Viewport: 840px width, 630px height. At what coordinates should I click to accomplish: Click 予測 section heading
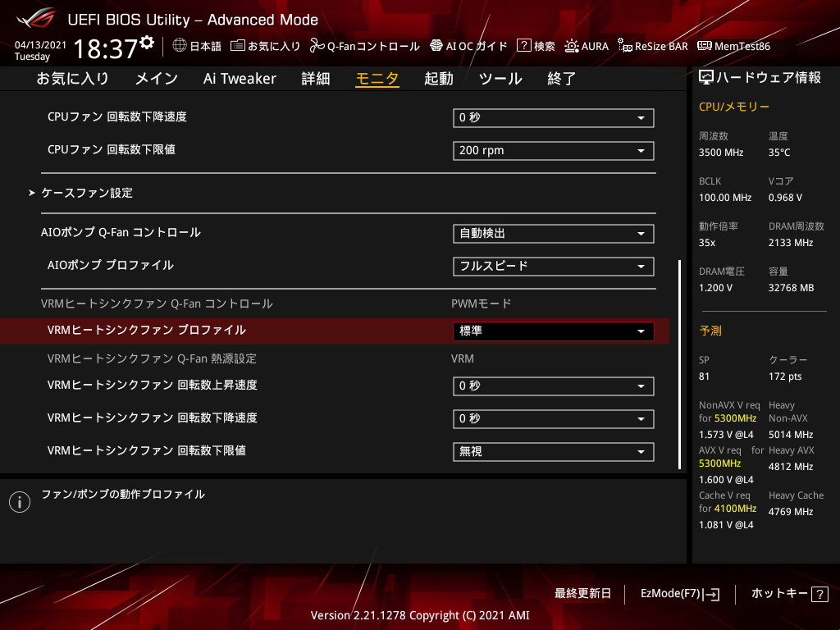click(710, 331)
